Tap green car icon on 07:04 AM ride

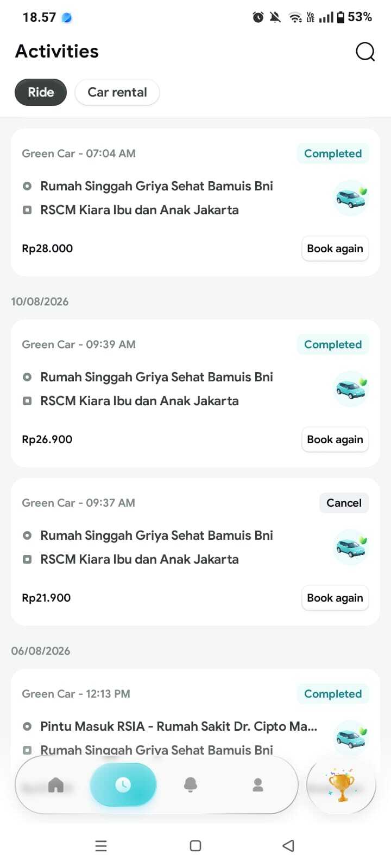[351, 198]
